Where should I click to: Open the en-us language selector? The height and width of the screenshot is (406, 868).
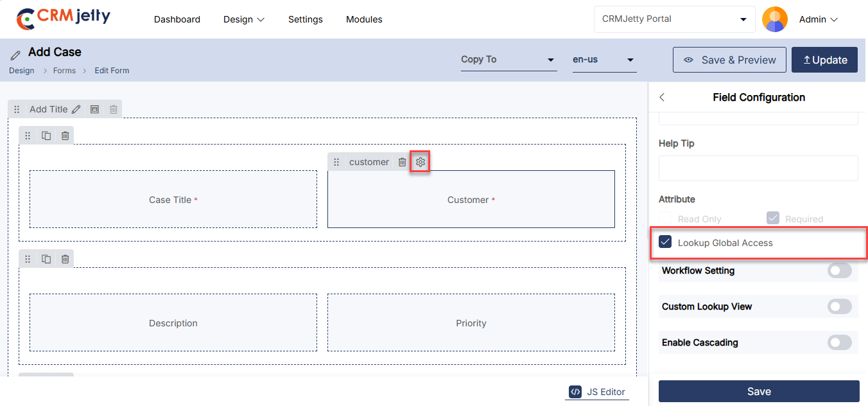click(x=603, y=60)
